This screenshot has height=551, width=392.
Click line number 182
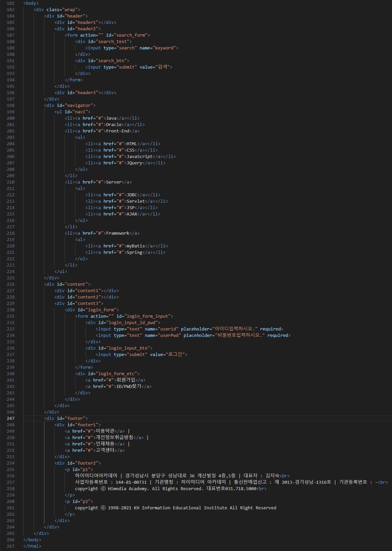10,3
